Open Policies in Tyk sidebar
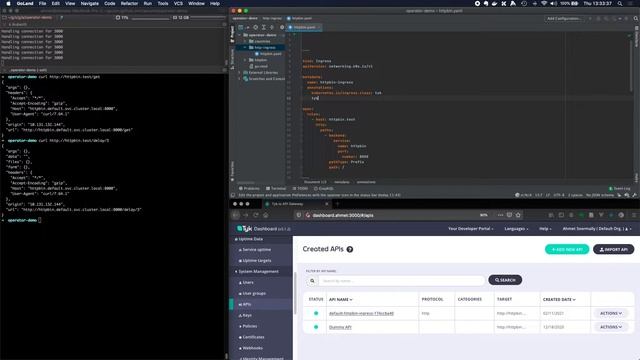Image resolution: width=640 pixels, height=360 pixels. coord(249,326)
